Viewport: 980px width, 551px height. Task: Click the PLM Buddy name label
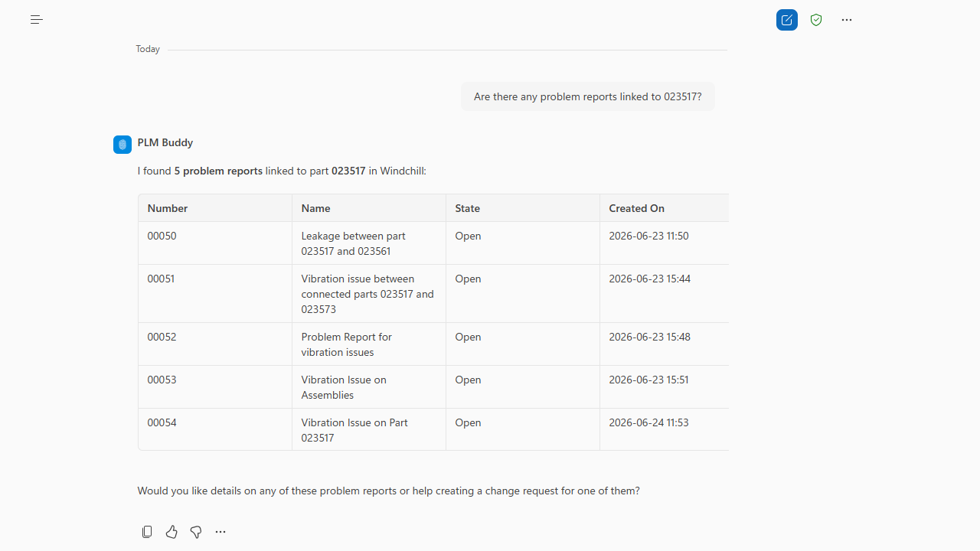165,142
